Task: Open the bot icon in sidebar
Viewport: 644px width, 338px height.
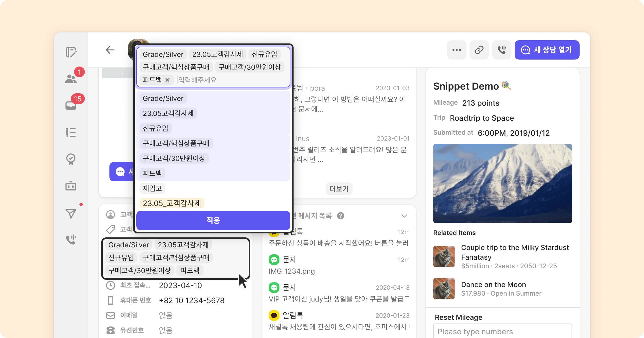Action: click(71, 186)
